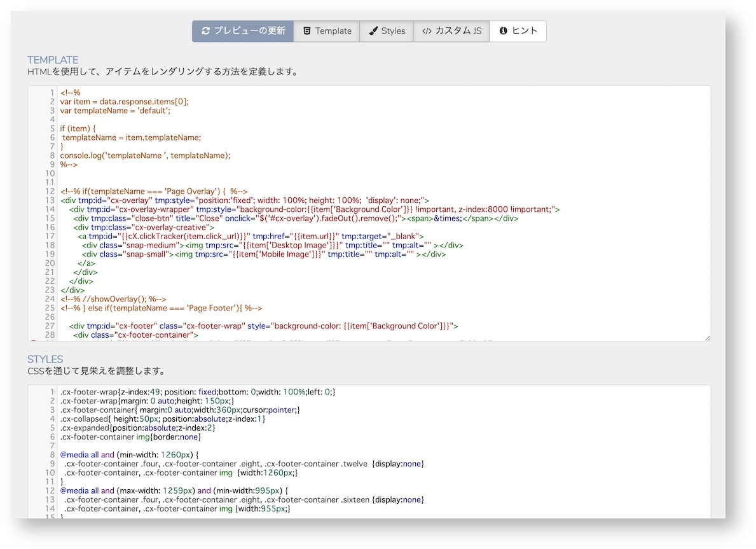756x549 pixels.
Task: Click the STYLES section heading
Action: (x=45, y=359)
